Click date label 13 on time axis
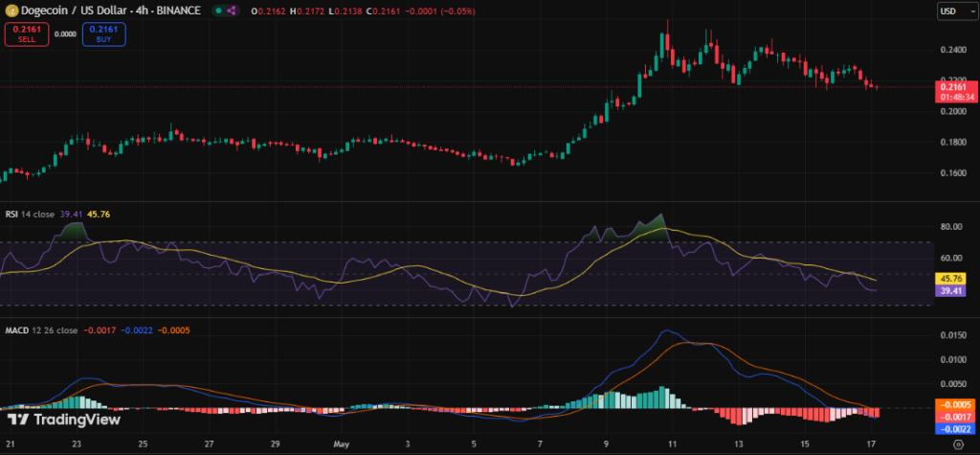980x455 pixels. click(740, 444)
